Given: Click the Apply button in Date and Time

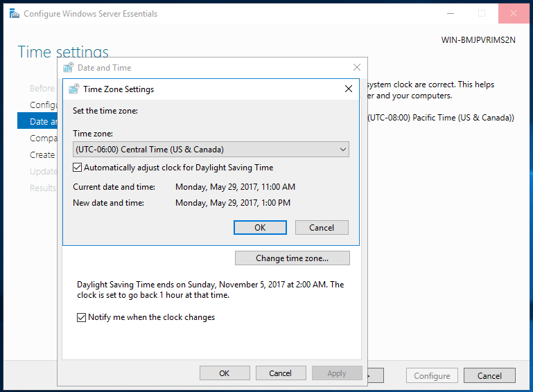Looking at the screenshot, I should (x=337, y=373).
